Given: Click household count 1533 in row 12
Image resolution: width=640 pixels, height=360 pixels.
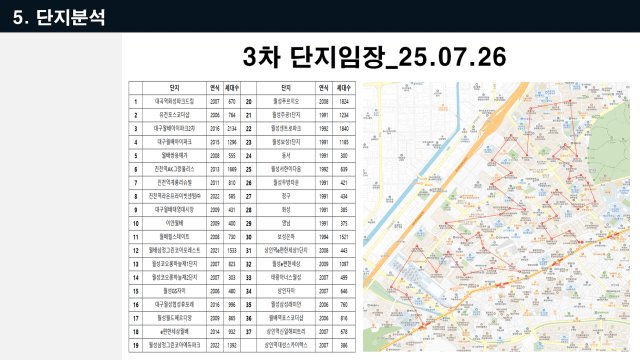Looking at the screenshot, I should [x=232, y=251].
